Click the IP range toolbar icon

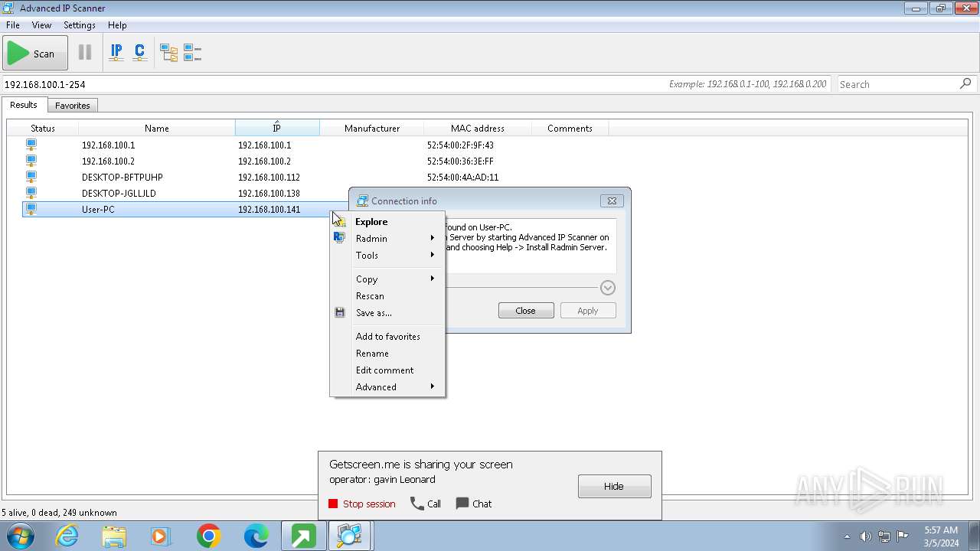click(116, 53)
